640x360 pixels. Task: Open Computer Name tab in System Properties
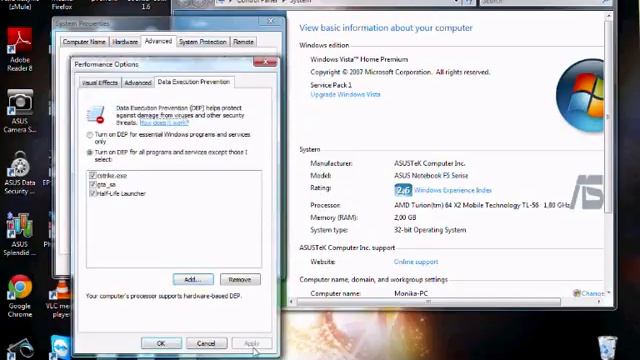(84, 42)
